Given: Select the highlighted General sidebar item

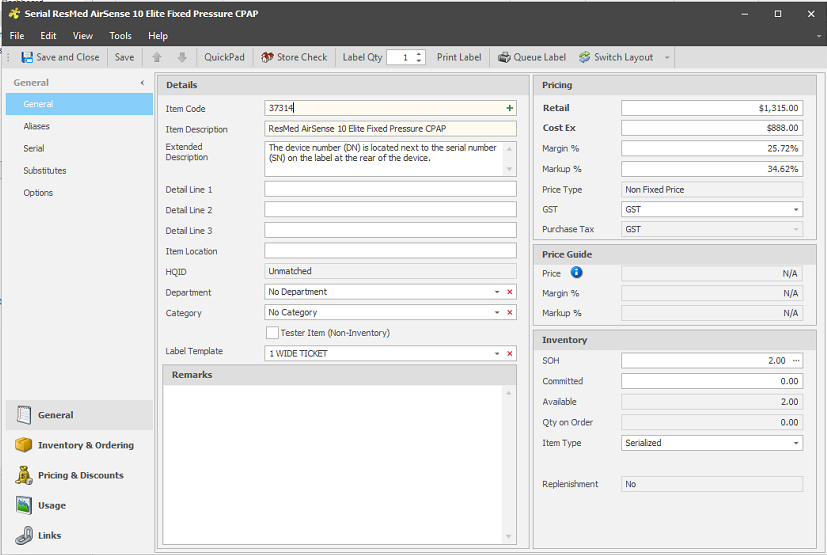Looking at the screenshot, I should pos(79,104).
